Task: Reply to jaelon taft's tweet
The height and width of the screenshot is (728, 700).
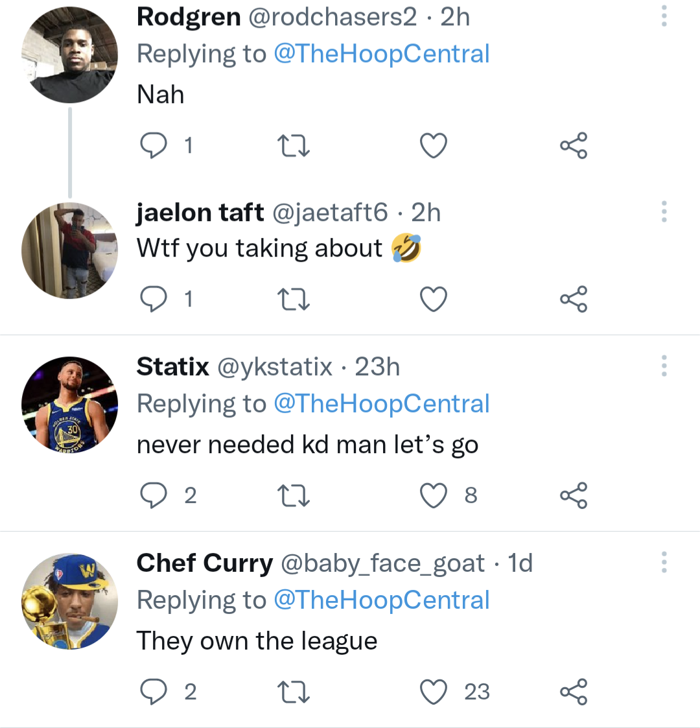Action: coord(154,299)
